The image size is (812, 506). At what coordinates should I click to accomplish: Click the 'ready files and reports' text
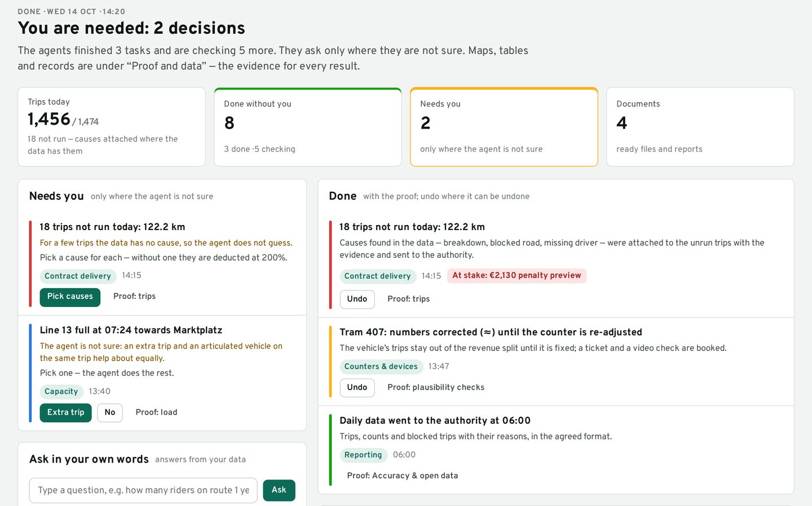tap(659, 149)
